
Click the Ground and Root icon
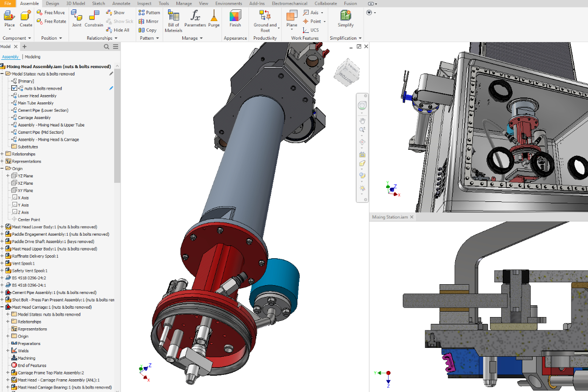coord(265,16)
